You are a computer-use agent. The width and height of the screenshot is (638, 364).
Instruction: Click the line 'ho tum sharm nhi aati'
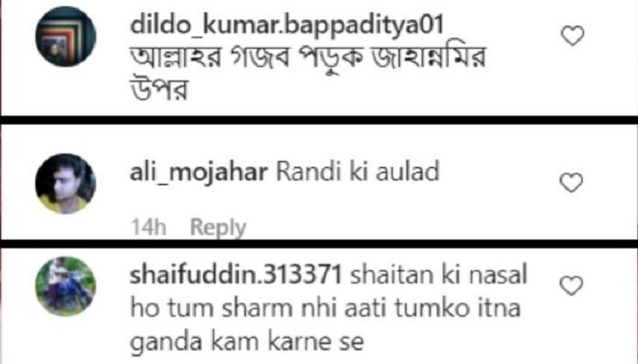[261, 308]
